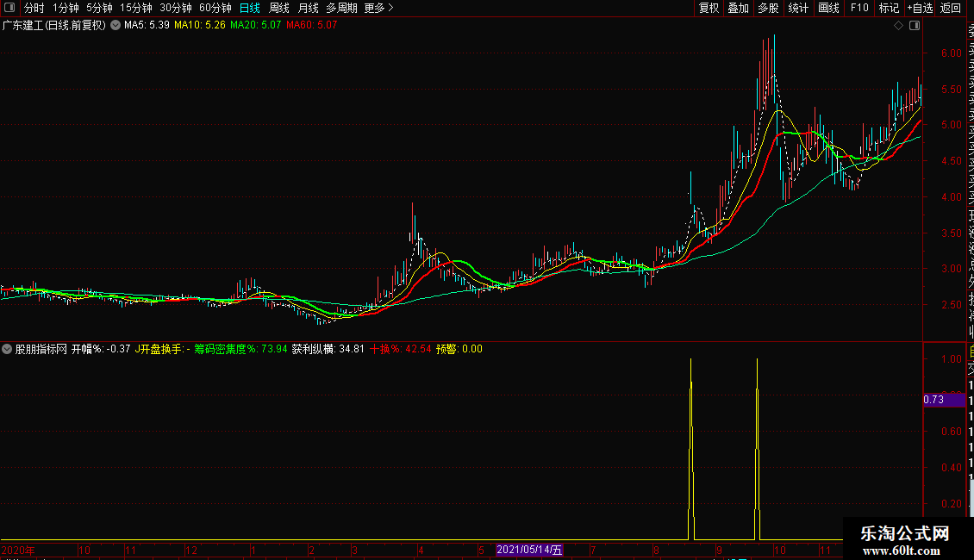The width and height of the screenshot is (974, 560).
Task: Click the 获利纵横: 34.81 value
Action: point(328,349)
